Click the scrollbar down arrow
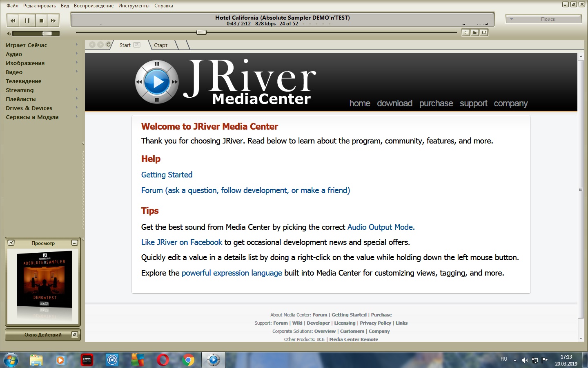The width and height of the screenshot is (588, 368). click(581, 339)
